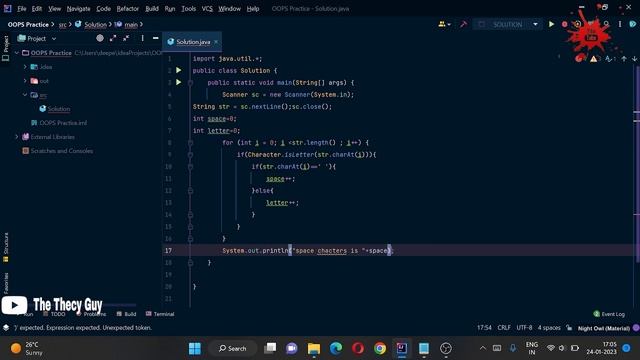The image size is (640, 360).
Task: Open the Terminal tool window
Action: coord(160,314)
